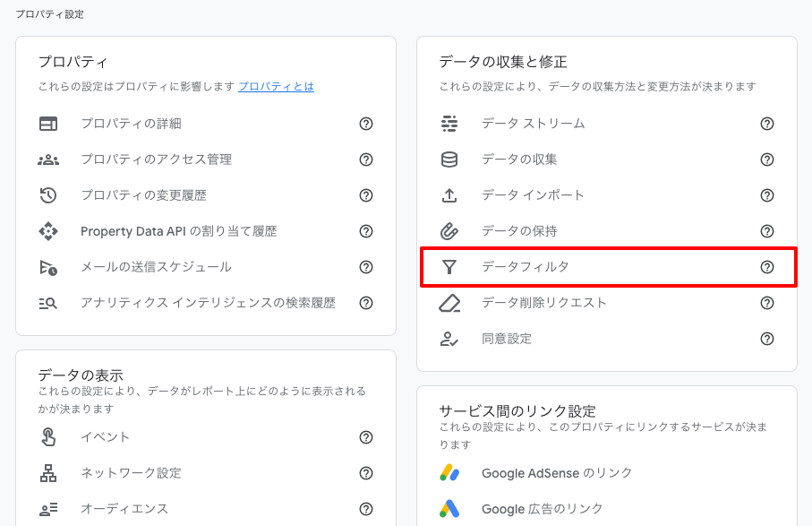
Task: Open データ インポート
Action: coord(533,195)
